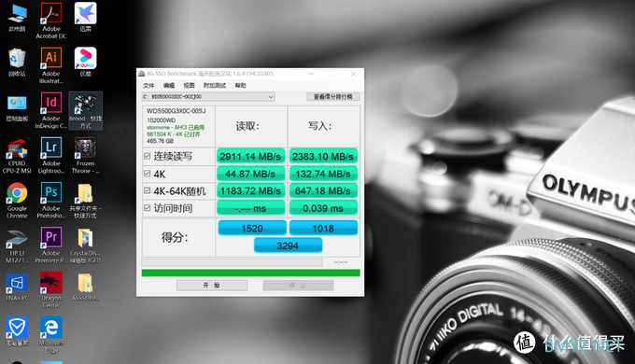
Task: Open Adobe Acrobat DC shortcut
Action: 51,21
